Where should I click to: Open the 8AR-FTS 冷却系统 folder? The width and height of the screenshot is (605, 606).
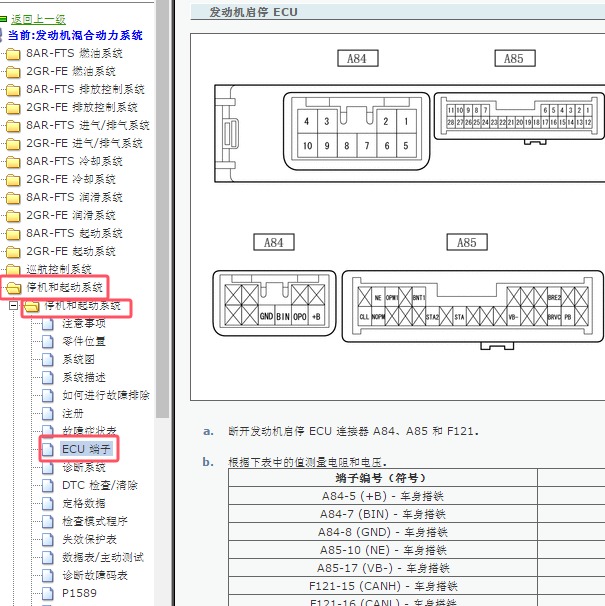pyautogui.click(x=74, y=161)
